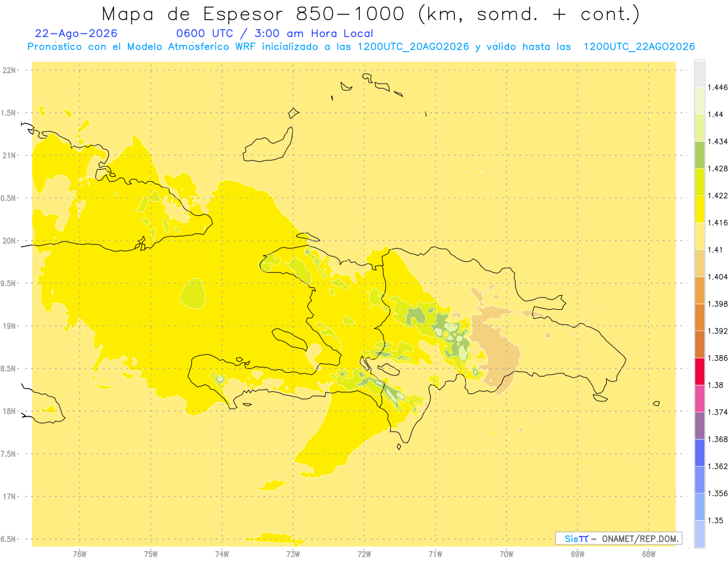Click the legend value 1.416
Screen dimensions: 728x562
pyautogui.click(x=718, y=222)
